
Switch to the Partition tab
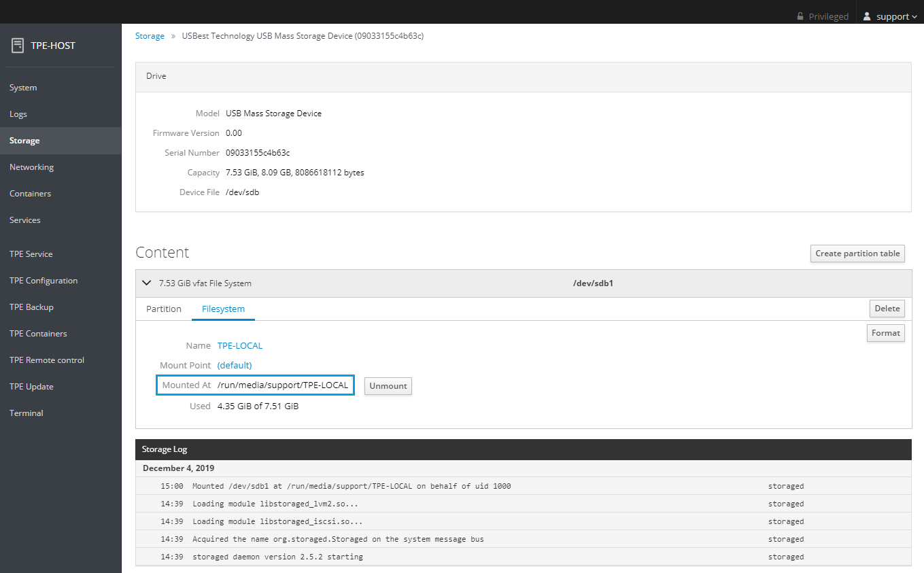click(x=164, y=309)
